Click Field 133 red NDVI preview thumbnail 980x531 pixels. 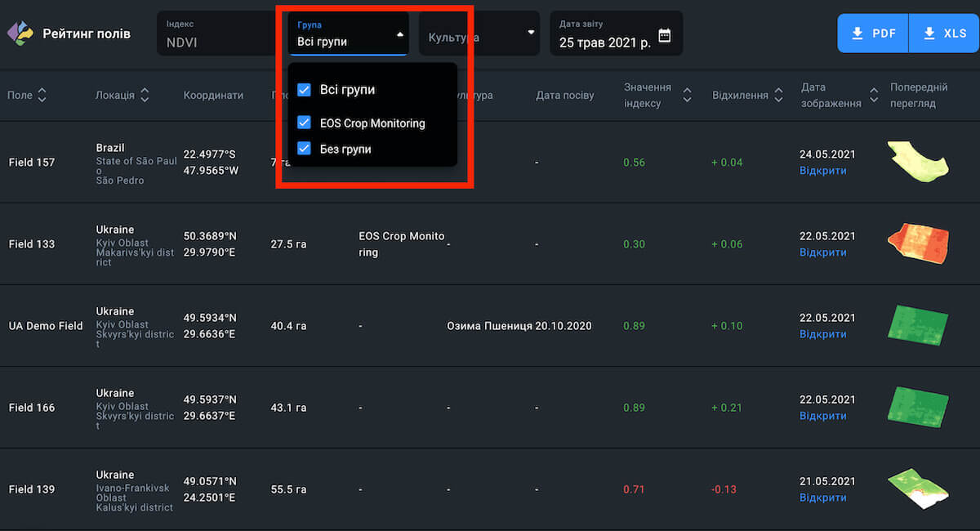click(918, 243)
